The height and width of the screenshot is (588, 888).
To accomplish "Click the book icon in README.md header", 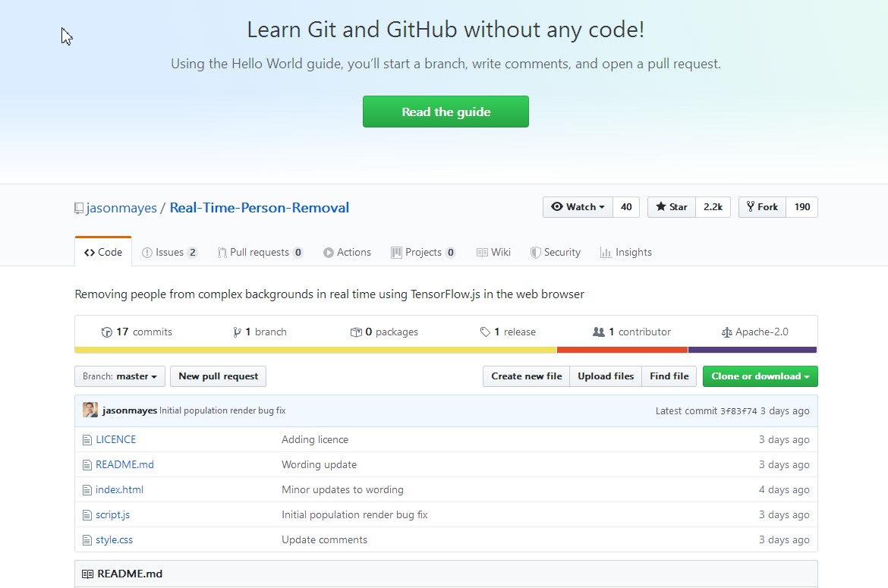I will [88, 574].
